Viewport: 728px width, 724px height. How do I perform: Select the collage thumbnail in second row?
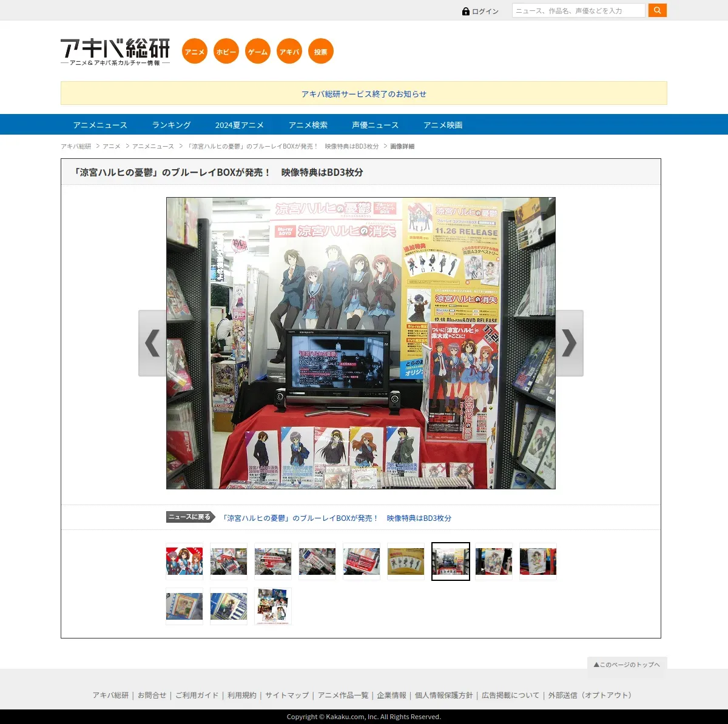273,606
